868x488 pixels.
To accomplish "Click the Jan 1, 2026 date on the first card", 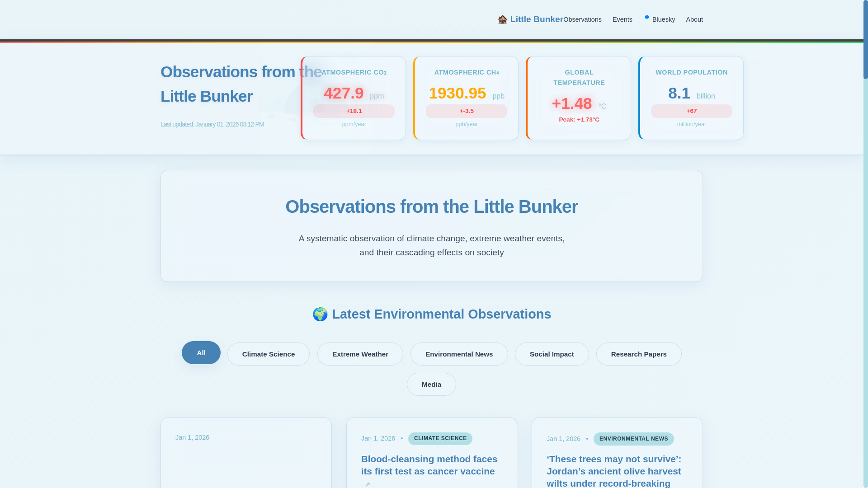I will (192, 437).
